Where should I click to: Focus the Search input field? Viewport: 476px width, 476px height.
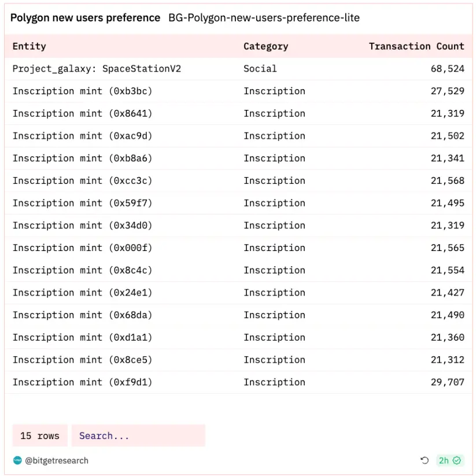pyautogui.click(x=138, y=436)
